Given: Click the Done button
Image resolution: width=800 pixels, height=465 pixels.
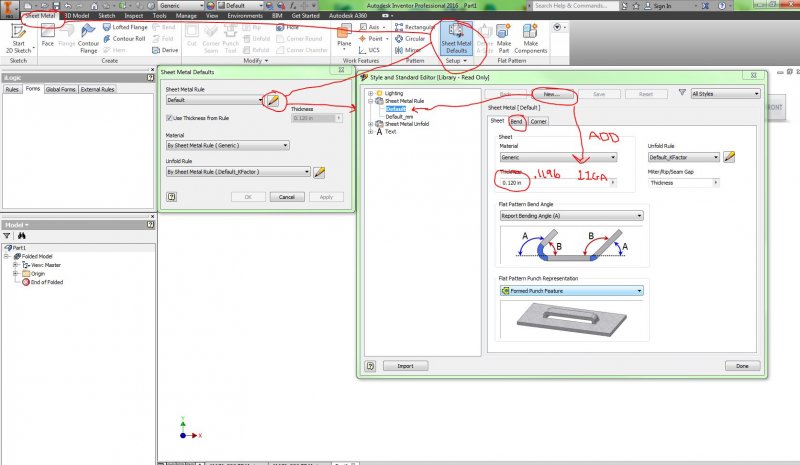Looking at the screenshot, I should [742, 366].
